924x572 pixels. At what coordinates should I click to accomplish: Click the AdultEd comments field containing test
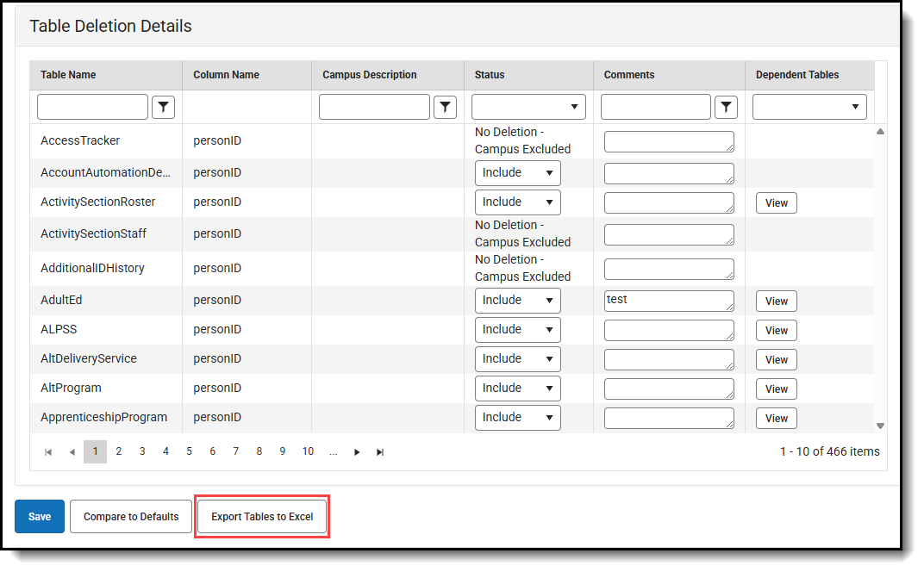click(669, 300)
